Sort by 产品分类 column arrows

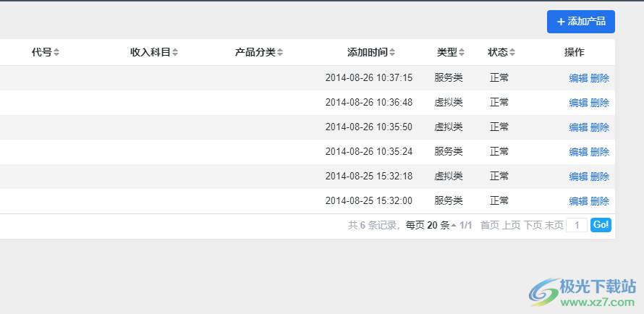click(280, 52)
